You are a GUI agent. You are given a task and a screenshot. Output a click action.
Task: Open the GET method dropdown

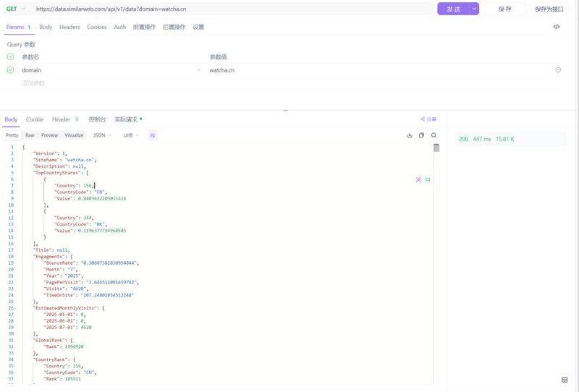16,9
